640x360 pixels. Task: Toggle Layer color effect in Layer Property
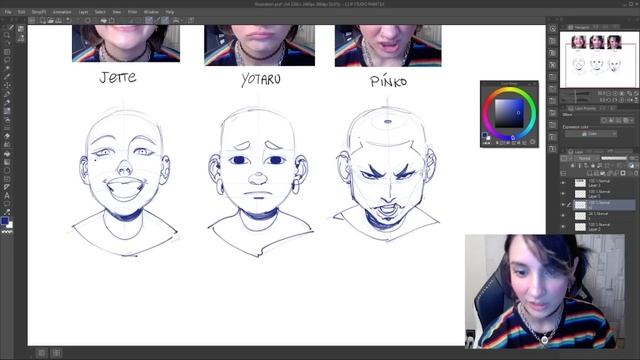click(x=626, y=120)
